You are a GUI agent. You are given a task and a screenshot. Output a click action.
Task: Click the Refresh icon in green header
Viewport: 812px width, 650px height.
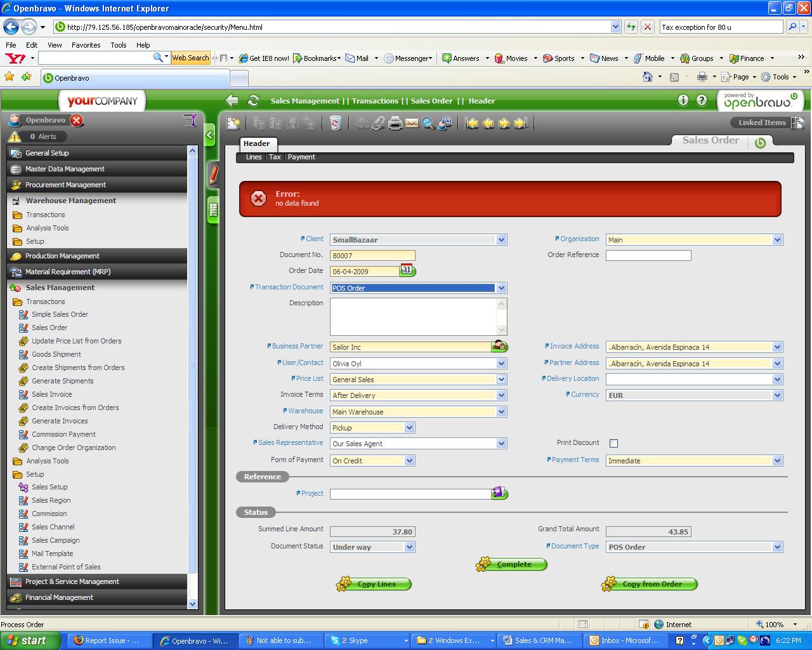(254, 101)
